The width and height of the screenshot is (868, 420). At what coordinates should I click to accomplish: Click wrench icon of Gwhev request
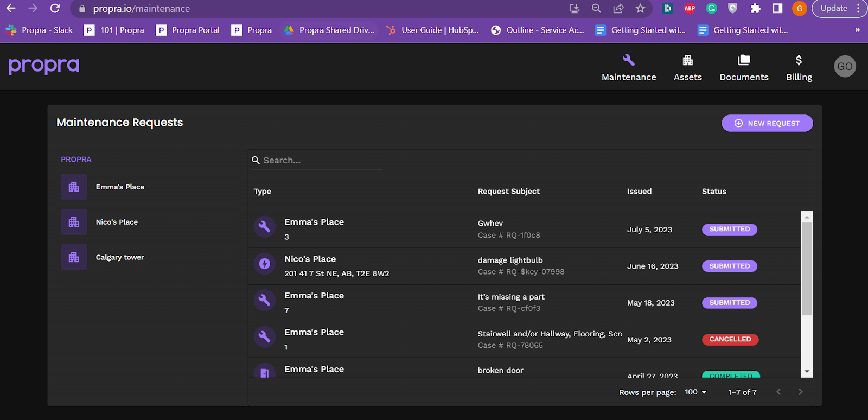click(x=264, y=226)
